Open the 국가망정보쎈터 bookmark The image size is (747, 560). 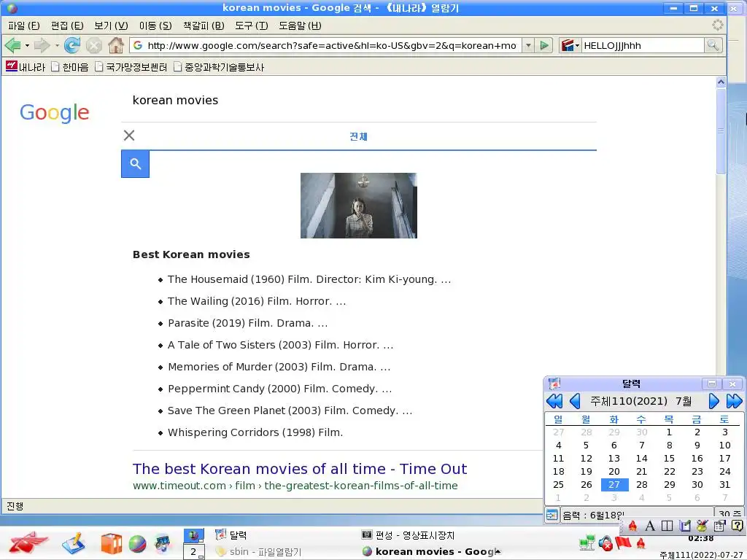[x=131, y=67]
